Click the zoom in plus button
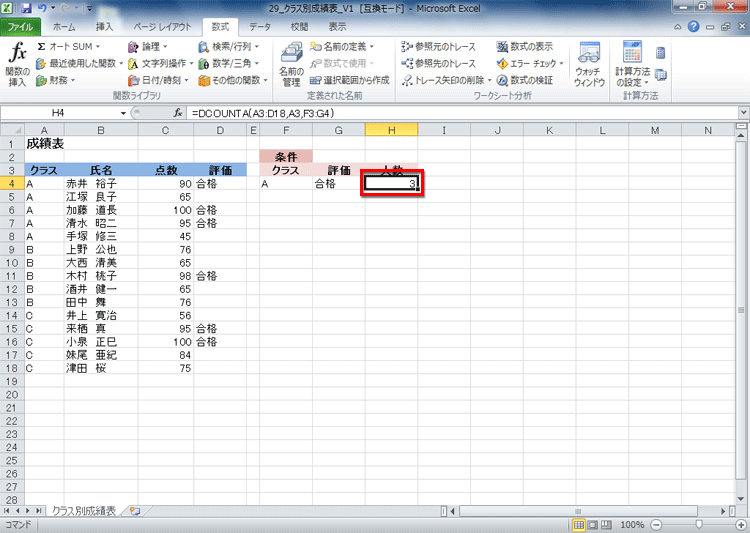Viewport: 750px width, 533px height. (741, 525)
